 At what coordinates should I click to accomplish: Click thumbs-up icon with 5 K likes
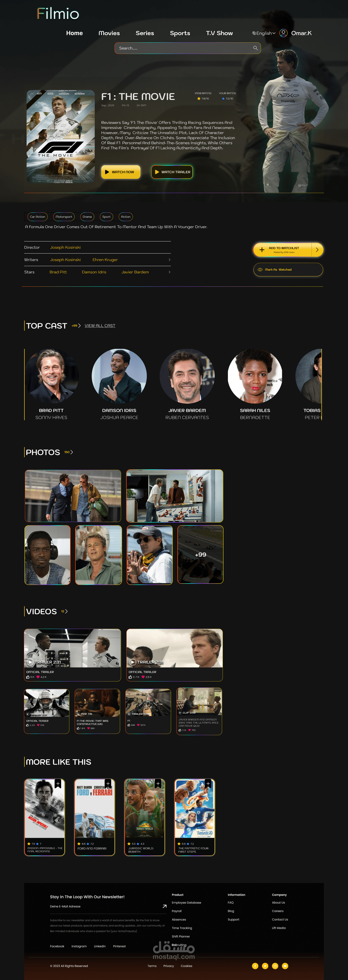[x=28, y=677]
